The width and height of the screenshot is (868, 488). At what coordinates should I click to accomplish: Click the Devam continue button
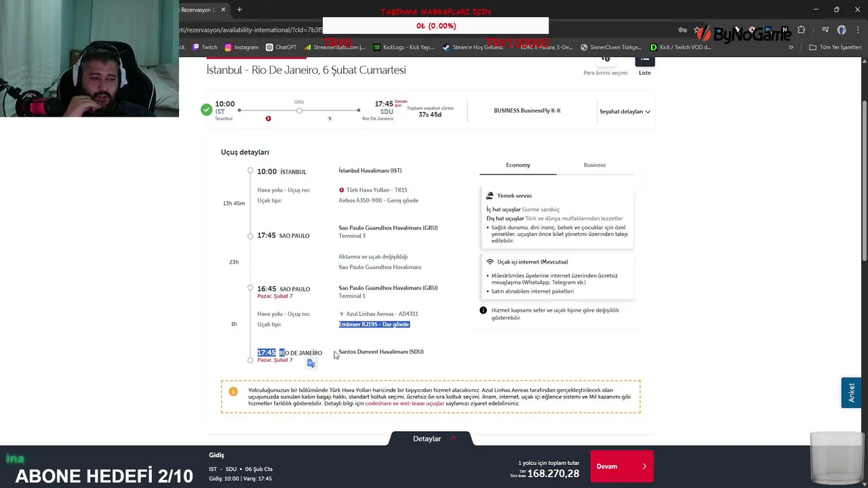(622, 466)
